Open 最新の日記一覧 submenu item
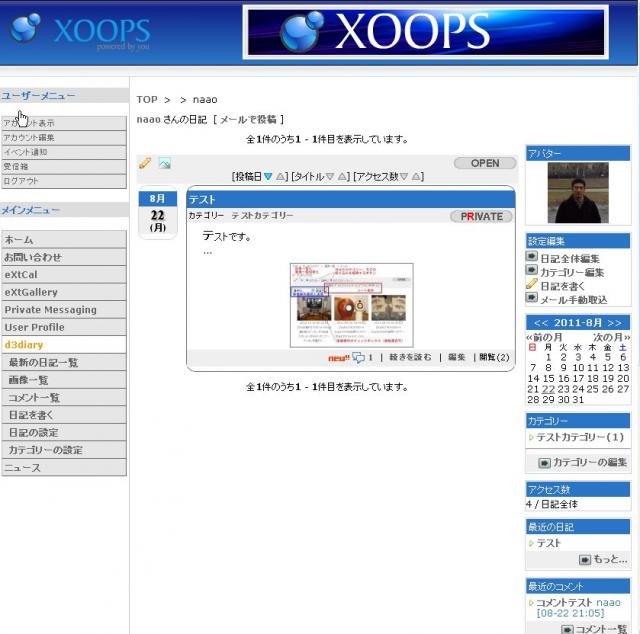This screenshot has height=634, width=640. point(64,363)
